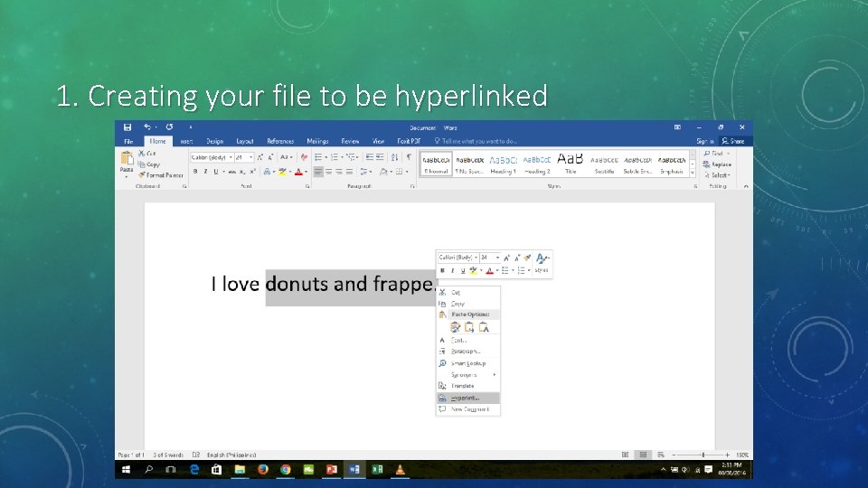Switch to the References tab
868x488 pixels.
280,142
